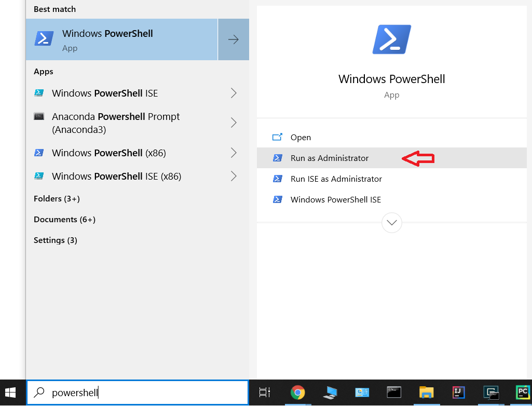Click the Open action icon
Image resolution: width=532 pixels, height=406 pixels.
click(x=277, y=137)
